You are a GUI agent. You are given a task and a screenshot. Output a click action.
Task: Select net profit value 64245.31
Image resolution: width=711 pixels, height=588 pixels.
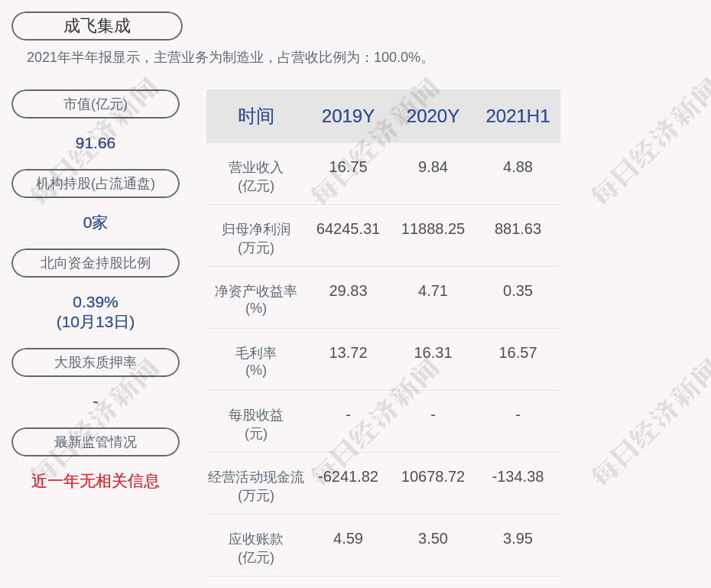tap(348, 229)
